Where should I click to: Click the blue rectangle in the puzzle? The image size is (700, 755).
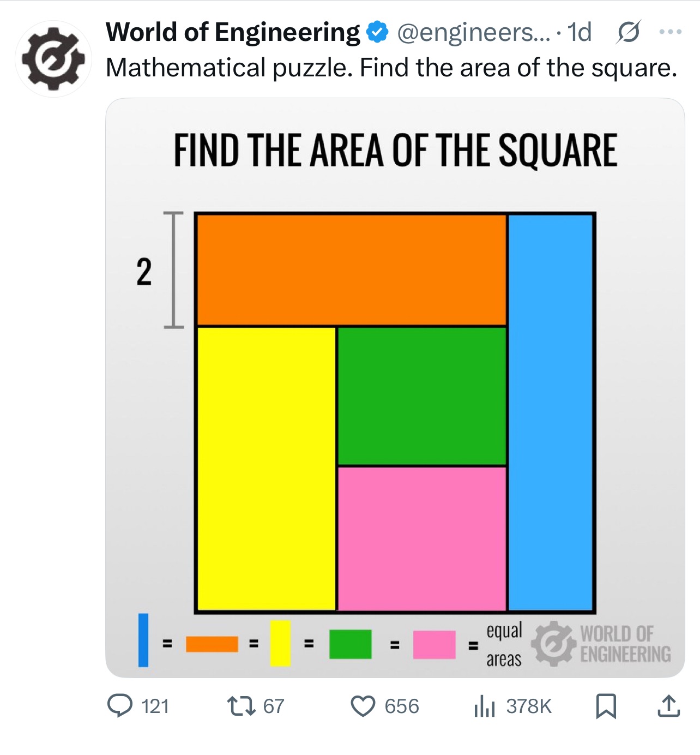pos(551,412)
